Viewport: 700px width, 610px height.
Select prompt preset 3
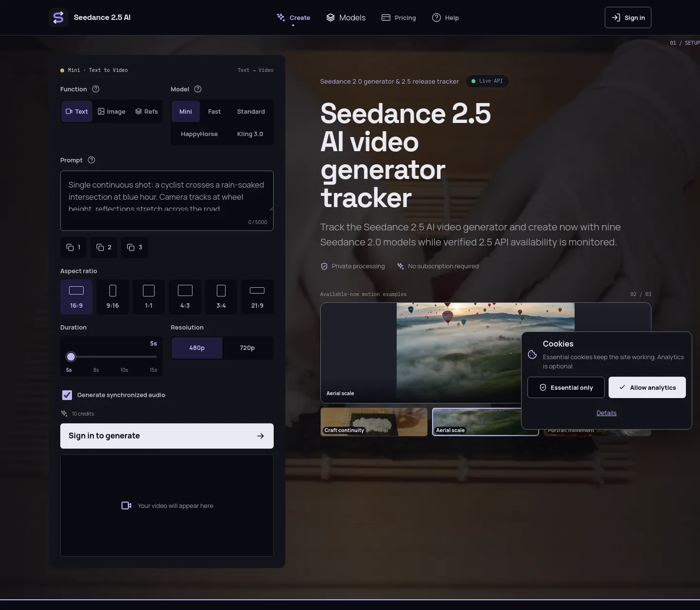[x=135, y=247]
